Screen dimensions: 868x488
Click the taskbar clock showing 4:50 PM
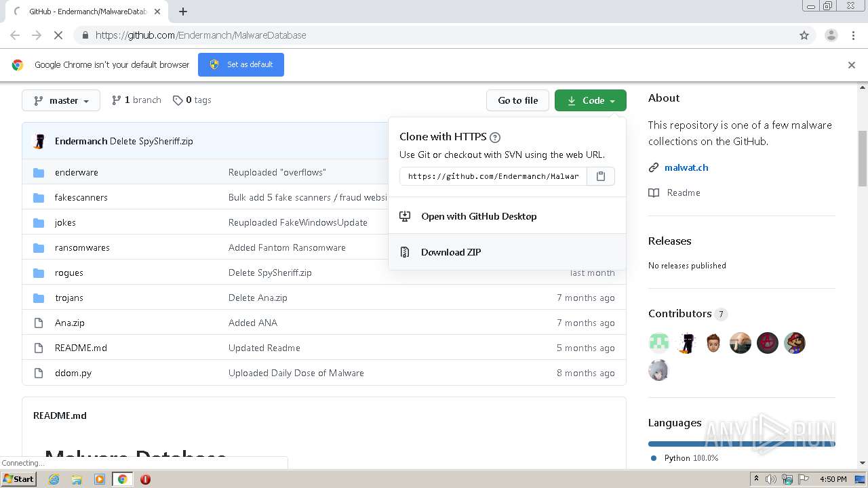coord(833,479)
